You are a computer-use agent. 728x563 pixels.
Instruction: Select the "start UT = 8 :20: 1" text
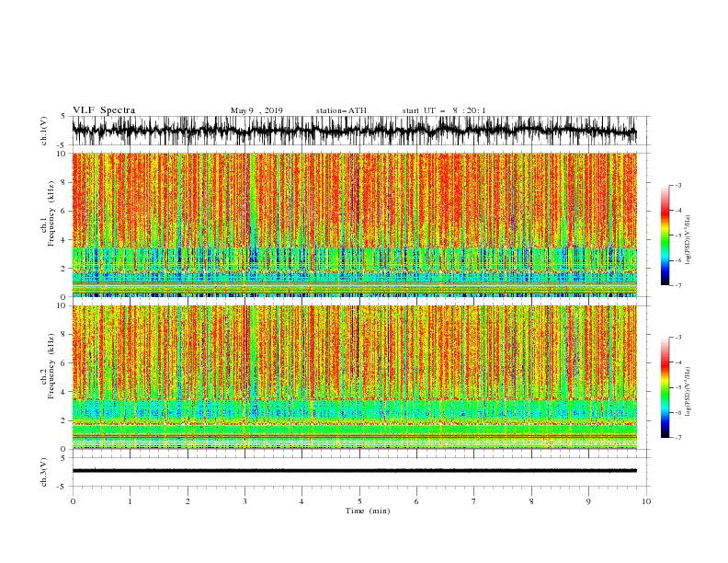coord(444,110)
